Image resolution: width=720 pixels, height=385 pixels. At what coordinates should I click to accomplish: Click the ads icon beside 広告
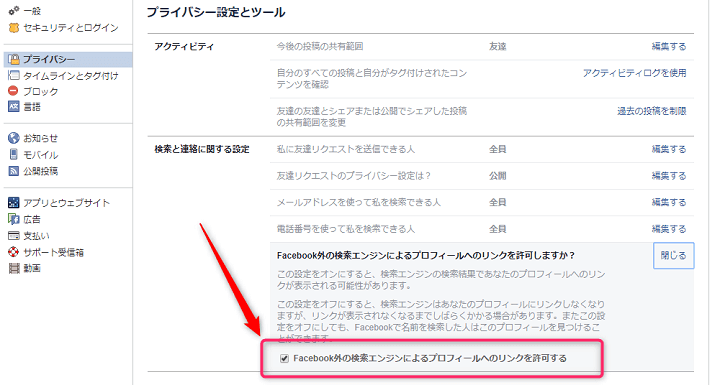click(14, 219)
